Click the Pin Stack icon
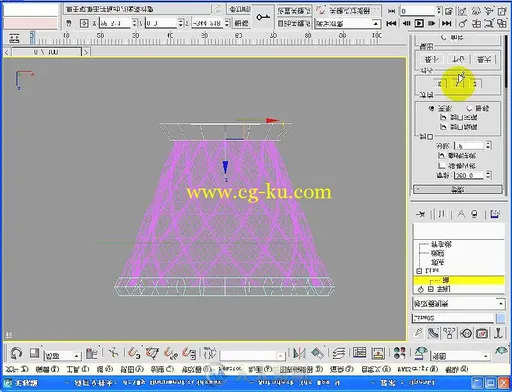 (421, 214)
